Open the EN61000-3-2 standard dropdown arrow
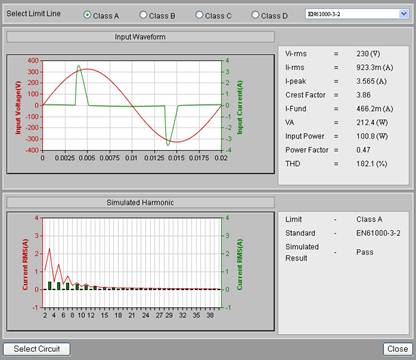416x360 pixels. coord(404,14)
